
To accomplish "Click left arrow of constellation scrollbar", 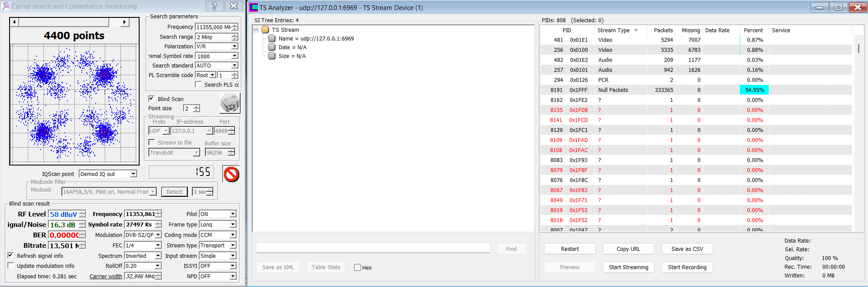I will pyautogui.click(x=14, y=22).
